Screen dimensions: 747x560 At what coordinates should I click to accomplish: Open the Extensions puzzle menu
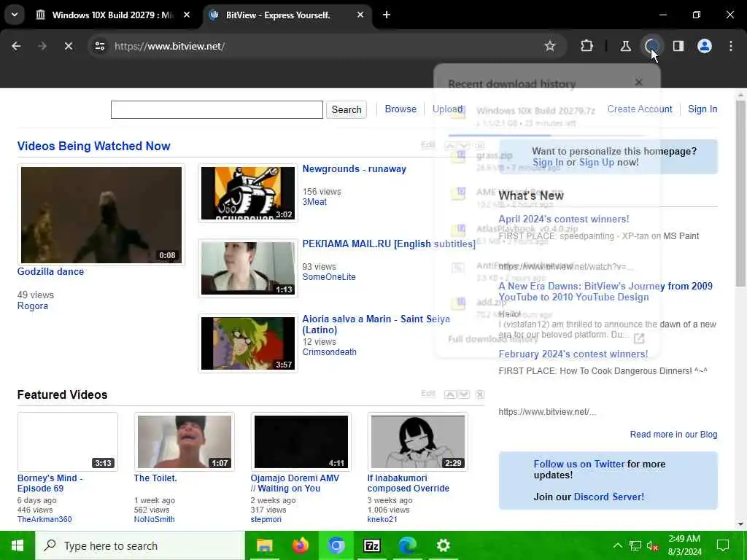point(587,46)
